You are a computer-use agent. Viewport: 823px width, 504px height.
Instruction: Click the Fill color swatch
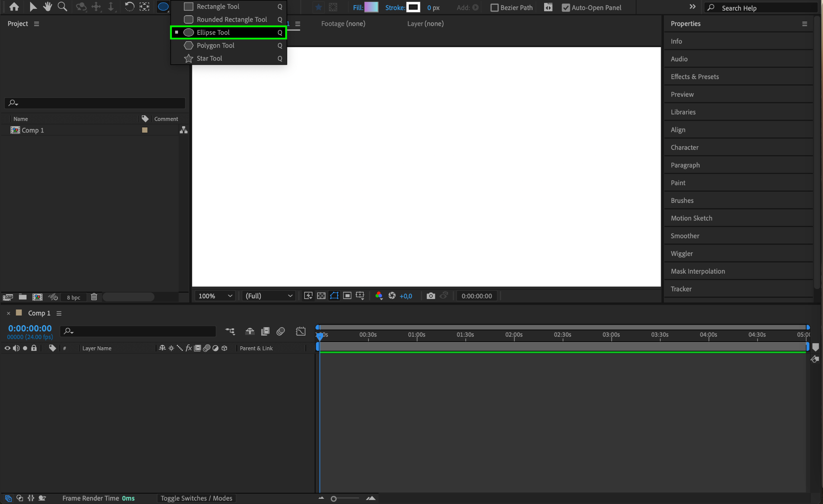pos(371,7)
